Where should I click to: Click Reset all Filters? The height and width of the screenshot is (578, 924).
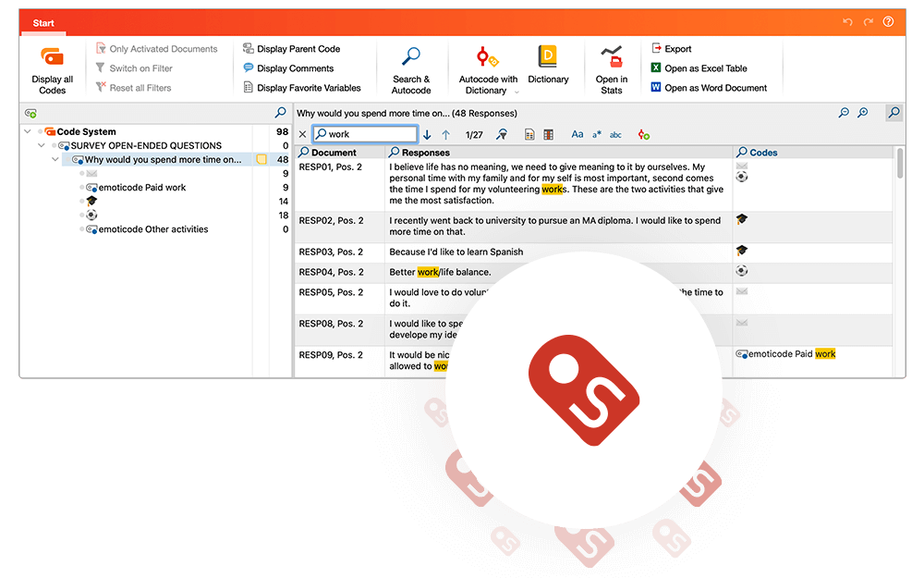pos(133,88)
